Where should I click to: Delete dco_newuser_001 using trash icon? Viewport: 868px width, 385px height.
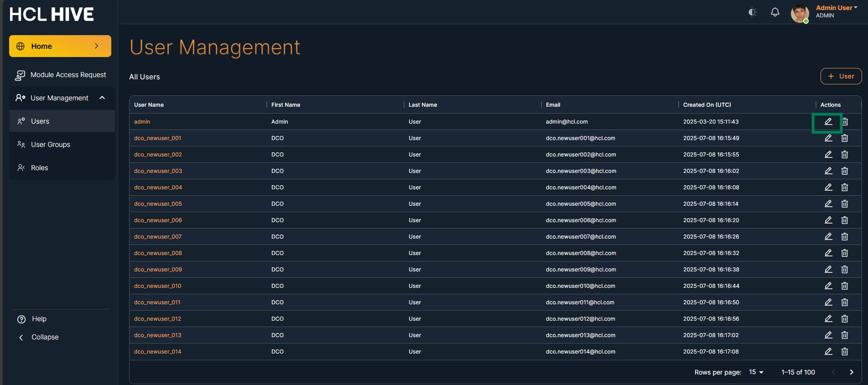tap(845, 138)
